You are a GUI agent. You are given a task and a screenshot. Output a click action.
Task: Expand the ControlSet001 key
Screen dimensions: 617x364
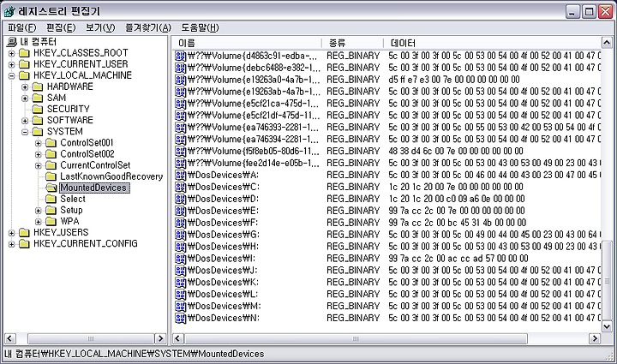pos(39,143)
